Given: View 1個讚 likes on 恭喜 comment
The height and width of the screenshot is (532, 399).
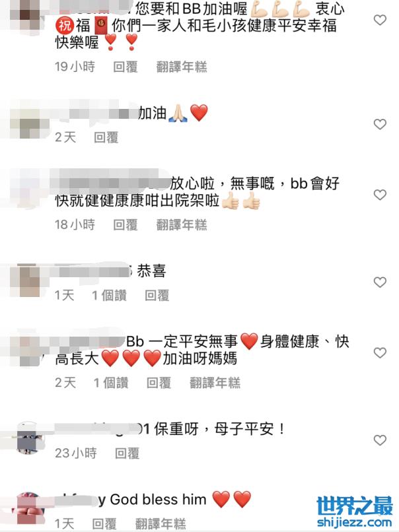Looking at the screenshot, I should coord(110,295).
